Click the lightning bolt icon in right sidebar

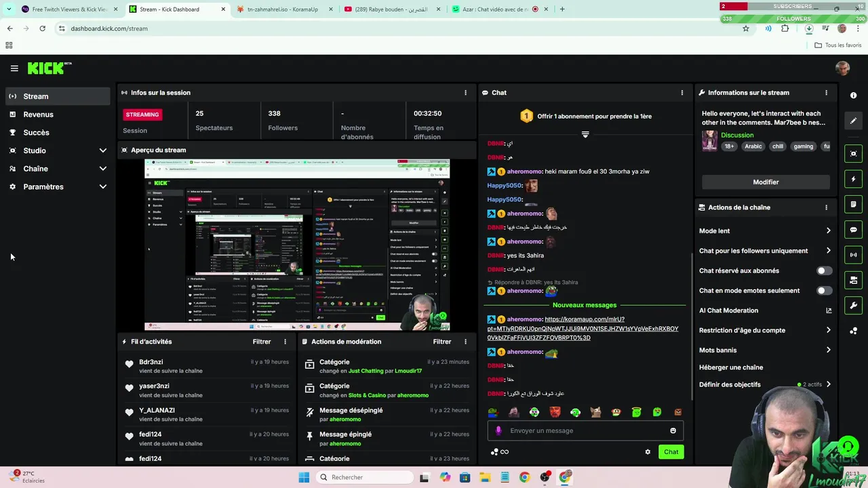853,179
